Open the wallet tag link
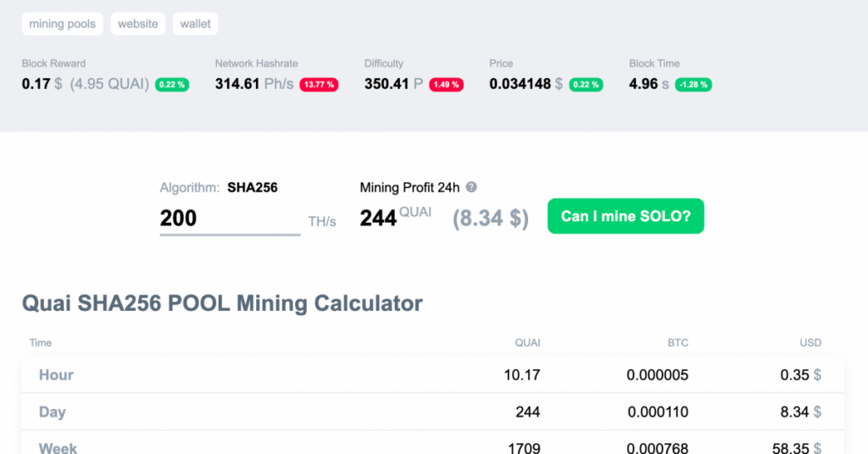868x454 pixels. click(x=195, y=24)
